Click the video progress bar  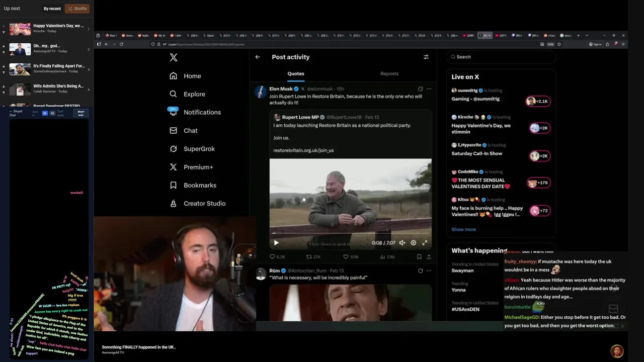(350, 233)
